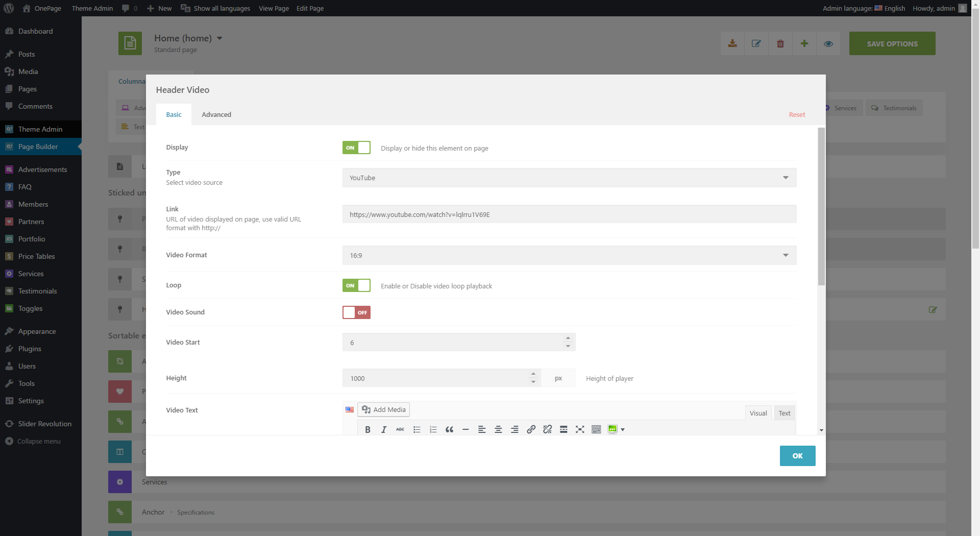Toggle the Loop switch off
The image size is (980, 536).
pyautogui.click(x=356, y=285)
